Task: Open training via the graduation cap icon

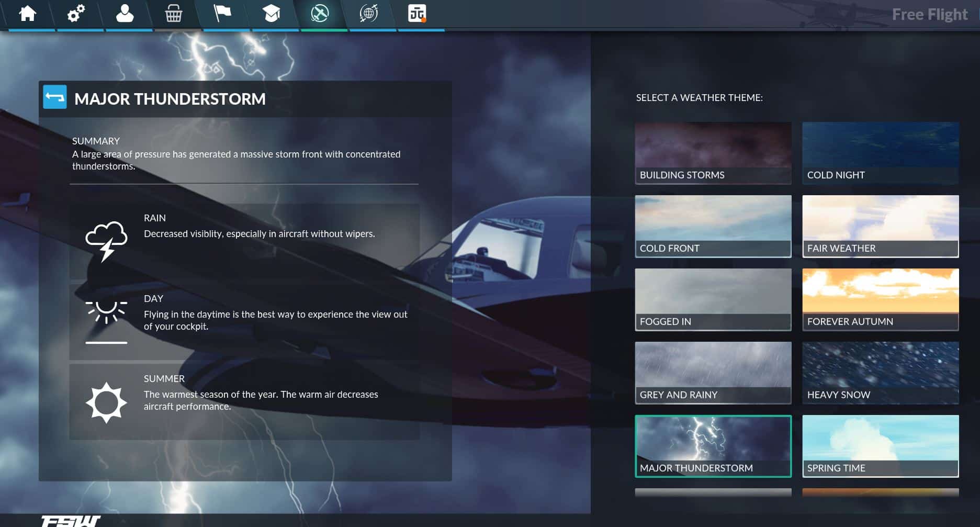Action: (271, 14)
